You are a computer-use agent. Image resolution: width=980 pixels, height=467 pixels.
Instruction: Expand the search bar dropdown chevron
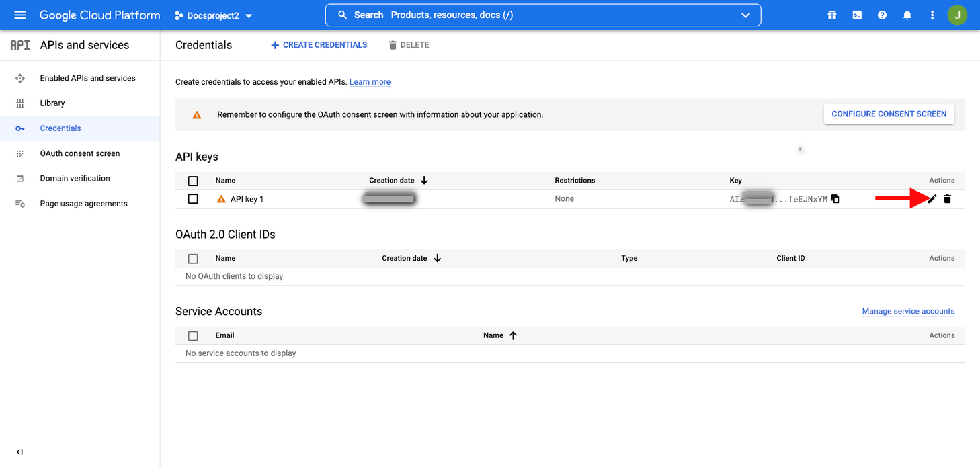745,15
